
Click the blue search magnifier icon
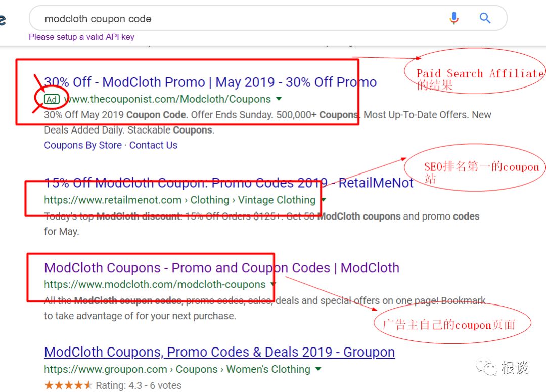point(485,19)
